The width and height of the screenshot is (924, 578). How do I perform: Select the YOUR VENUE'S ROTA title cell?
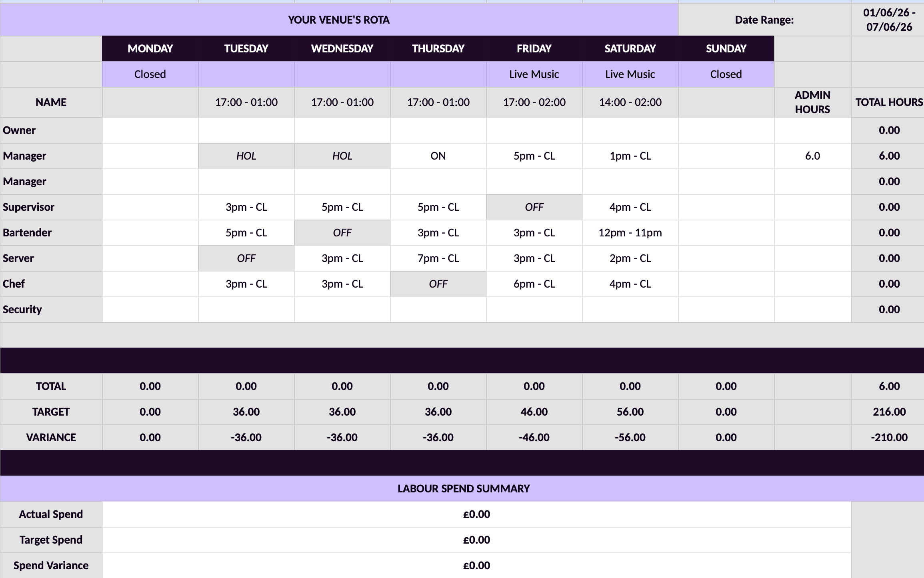pyautogui.click(x=339, y=20)
